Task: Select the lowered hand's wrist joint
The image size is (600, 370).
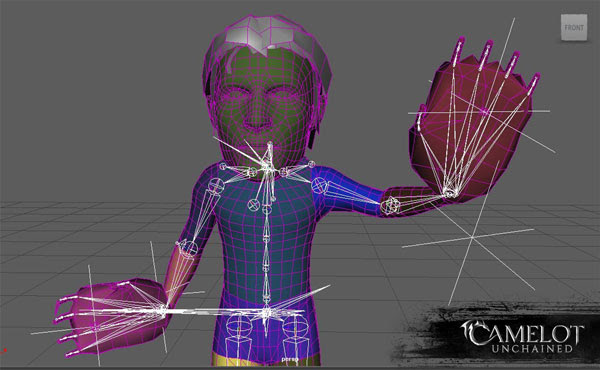Action: click(x=163, y=310)
